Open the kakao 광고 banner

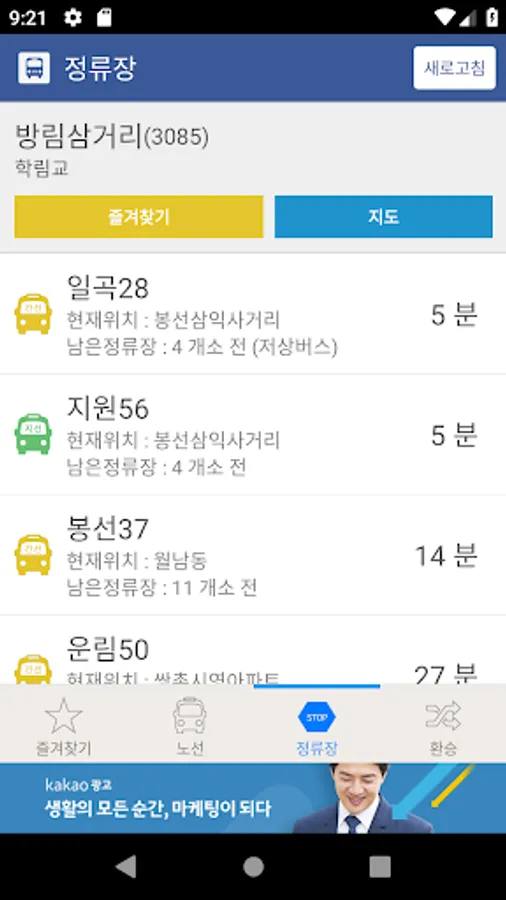click(253, 798)
